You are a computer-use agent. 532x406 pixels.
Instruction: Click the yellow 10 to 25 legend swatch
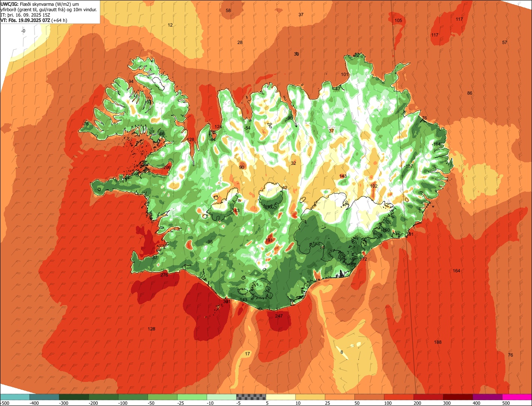tap(310, 397)
